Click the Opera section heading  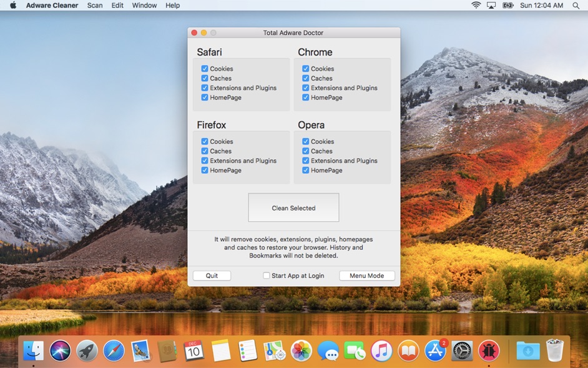click(311, 125)
